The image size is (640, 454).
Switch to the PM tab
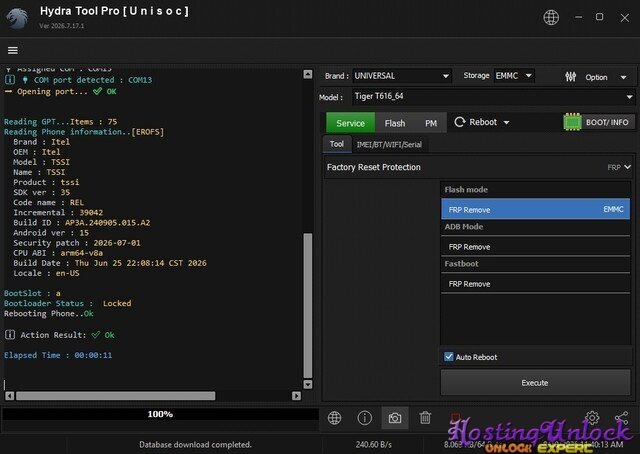click(x=431, y=123)
